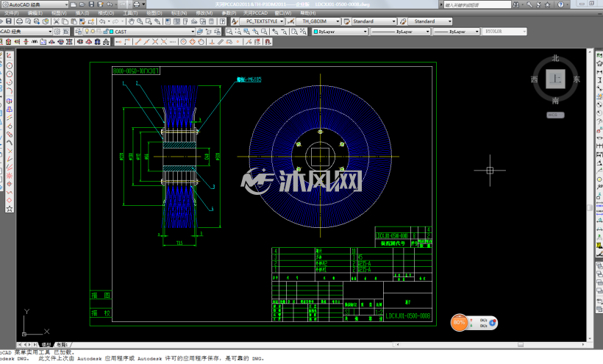
Task: Click the binoculars search icon
Action: (x=516, y=4)
